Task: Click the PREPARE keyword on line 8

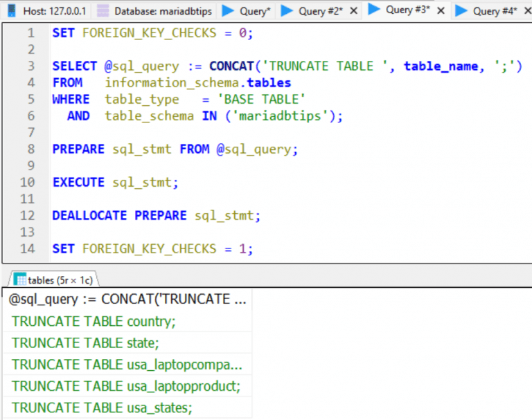Action: 78,149
